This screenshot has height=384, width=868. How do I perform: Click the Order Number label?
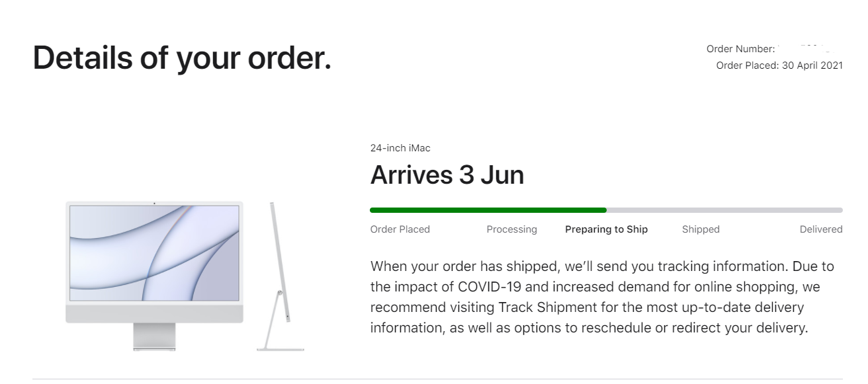[x=740, y=49]
